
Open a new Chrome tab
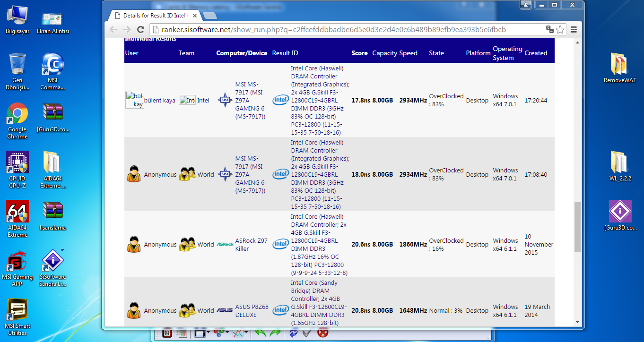209,16
